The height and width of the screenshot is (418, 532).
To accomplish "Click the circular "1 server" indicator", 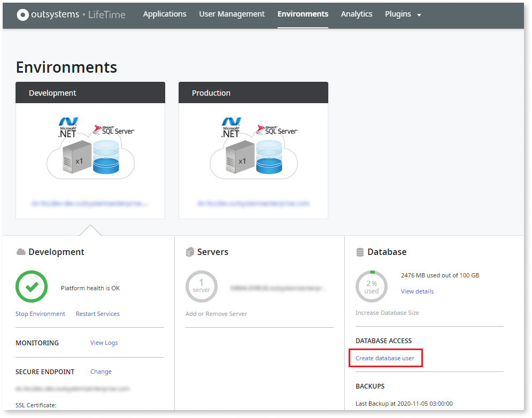I will click(202, 287).
